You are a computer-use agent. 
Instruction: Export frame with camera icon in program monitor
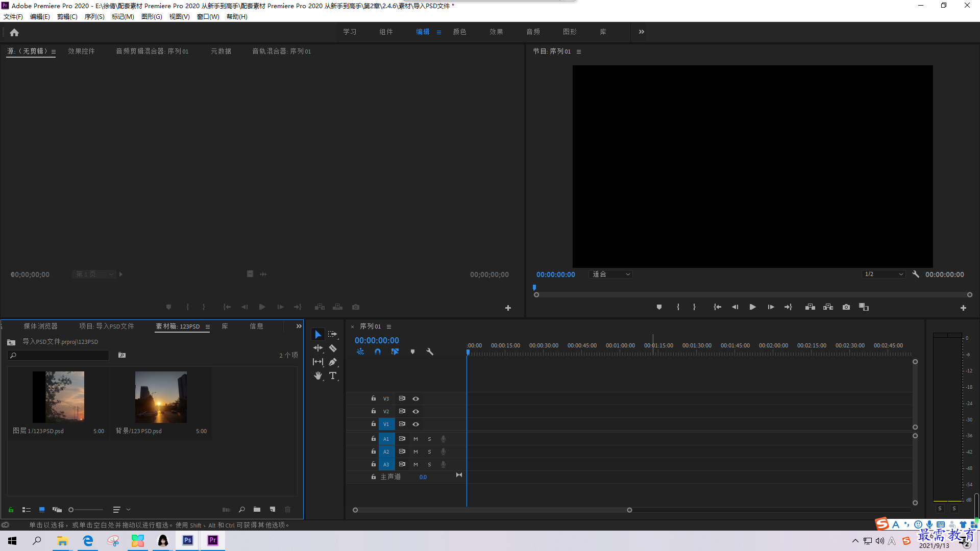tap(846, 307)
